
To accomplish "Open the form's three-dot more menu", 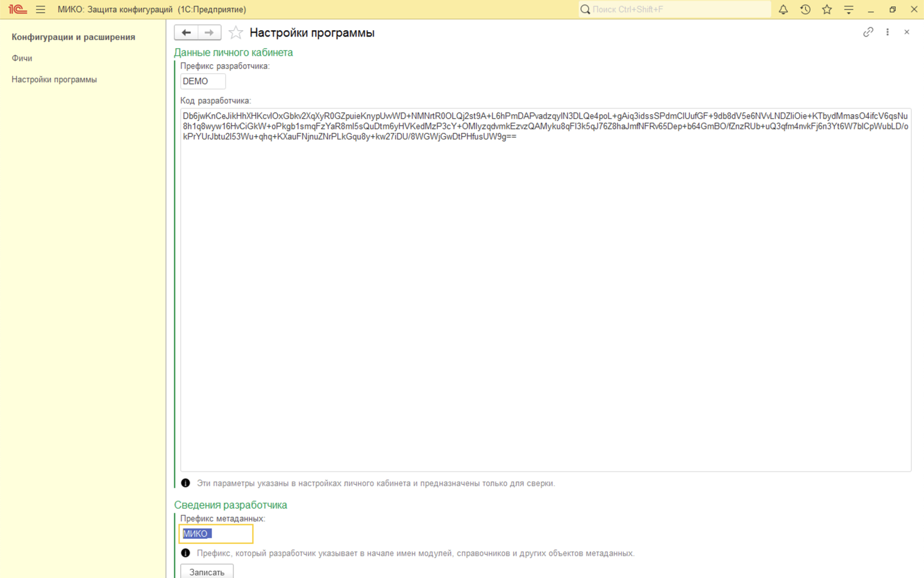I will click(x=887, y=32).
